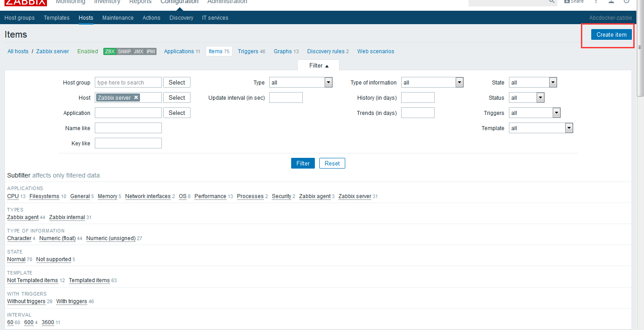The width and height of the screenshot is (644, 330).
Task: Click into Host group search field
Action: point(128,82)
